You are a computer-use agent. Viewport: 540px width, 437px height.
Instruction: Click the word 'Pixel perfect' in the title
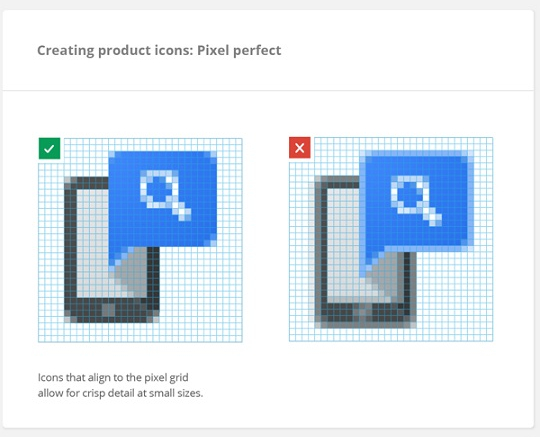pos(239,50)
